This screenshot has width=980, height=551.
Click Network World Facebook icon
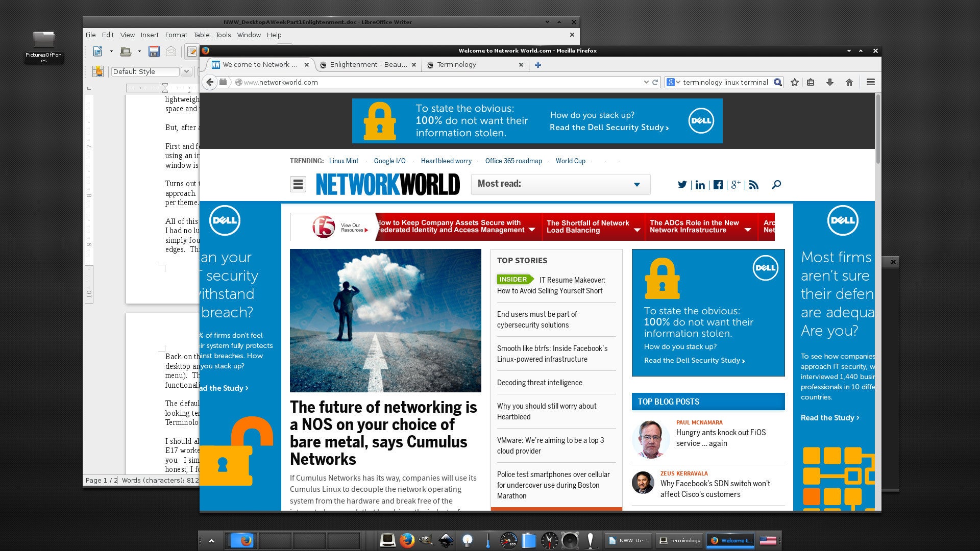[718, 185]
